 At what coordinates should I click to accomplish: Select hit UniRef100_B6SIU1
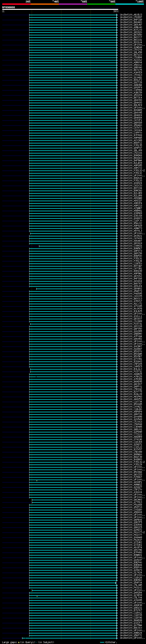[131, 40]
